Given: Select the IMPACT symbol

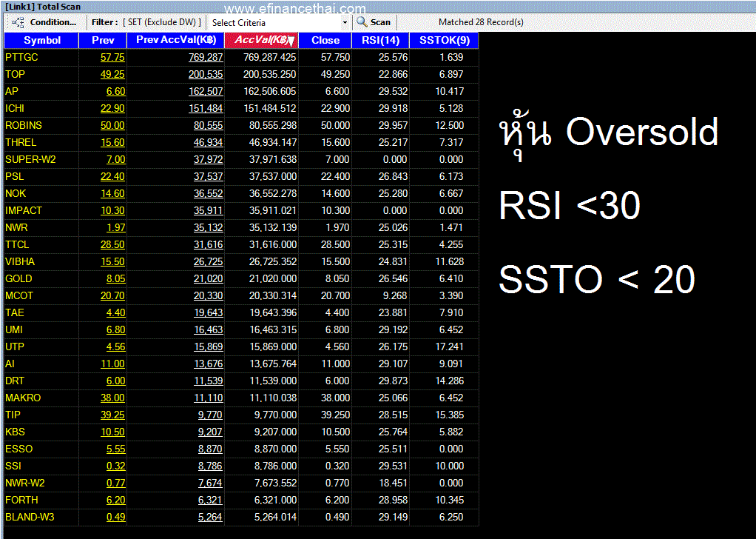Looking at the screenshot, I should tap(24, 210).
